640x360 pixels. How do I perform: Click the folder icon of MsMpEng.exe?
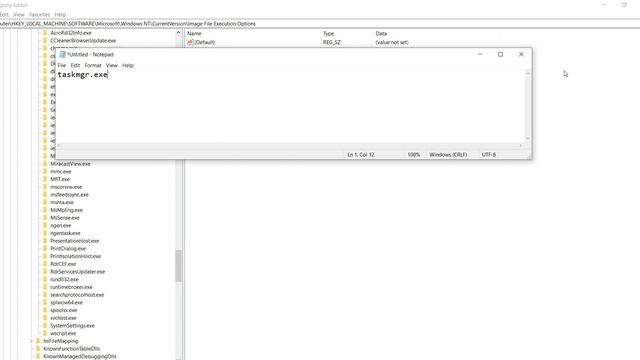point(45,210)
